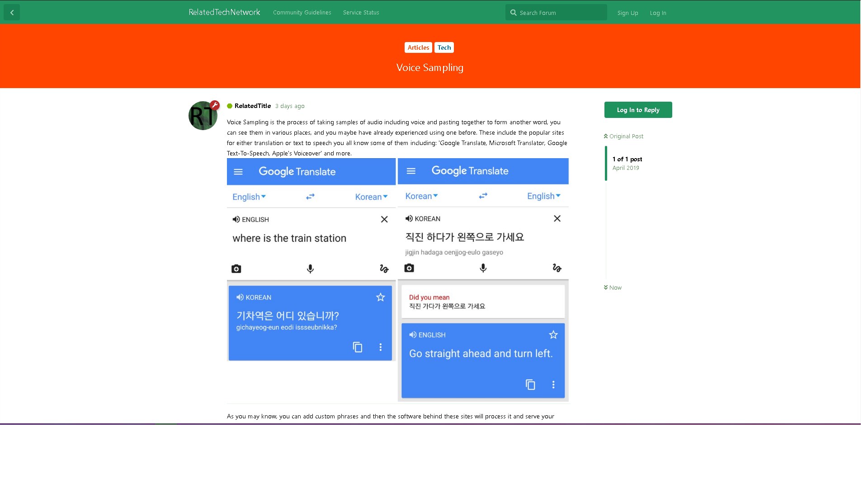Click the copy icon in Korean translation card
This screenshot has width=868, height=488.
click(x=358, y=347)
